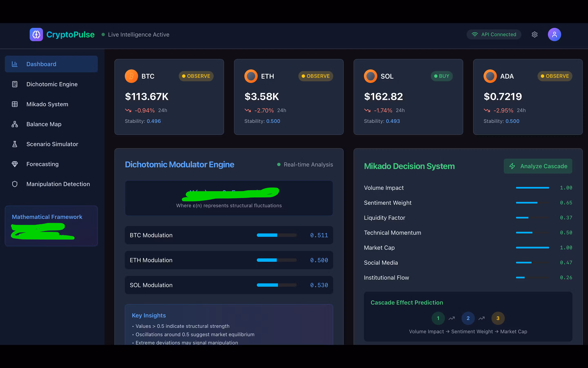The width and height of the screenshot is (588, 368).
Task: Open the Dichotomic Engine page
Action: tap(51, 84)
